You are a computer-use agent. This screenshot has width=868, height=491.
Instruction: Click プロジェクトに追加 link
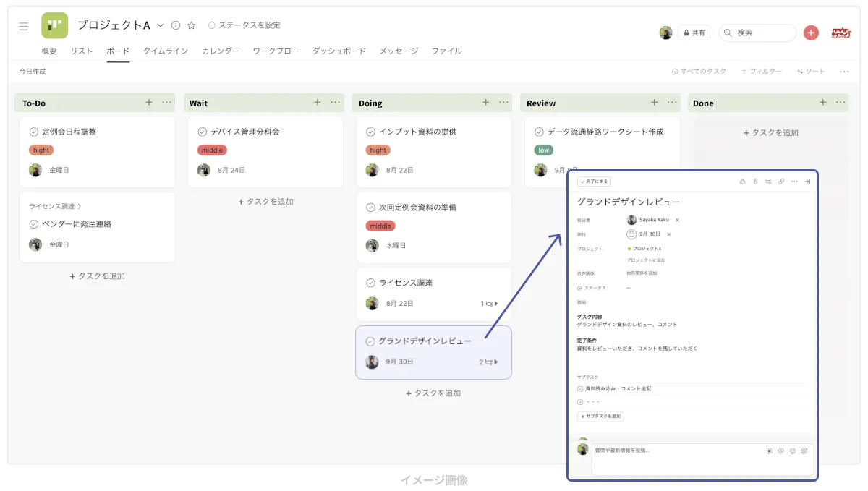coord(646,260)
